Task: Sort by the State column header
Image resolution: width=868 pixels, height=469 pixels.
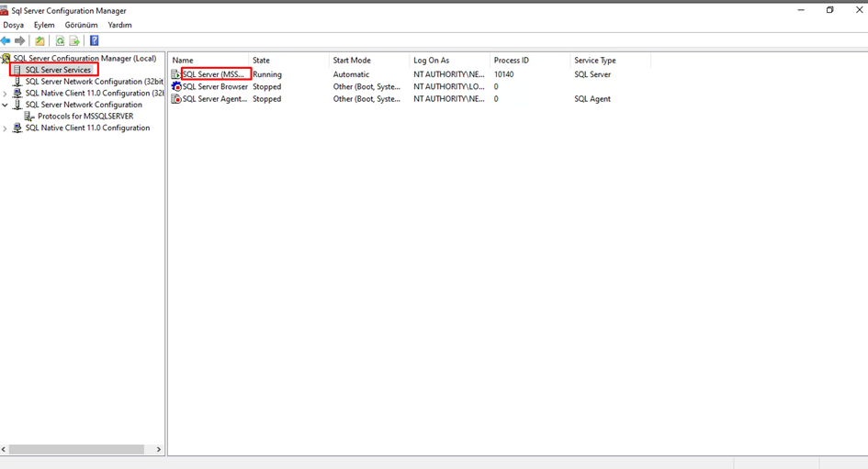Action: tap(289, 61)
